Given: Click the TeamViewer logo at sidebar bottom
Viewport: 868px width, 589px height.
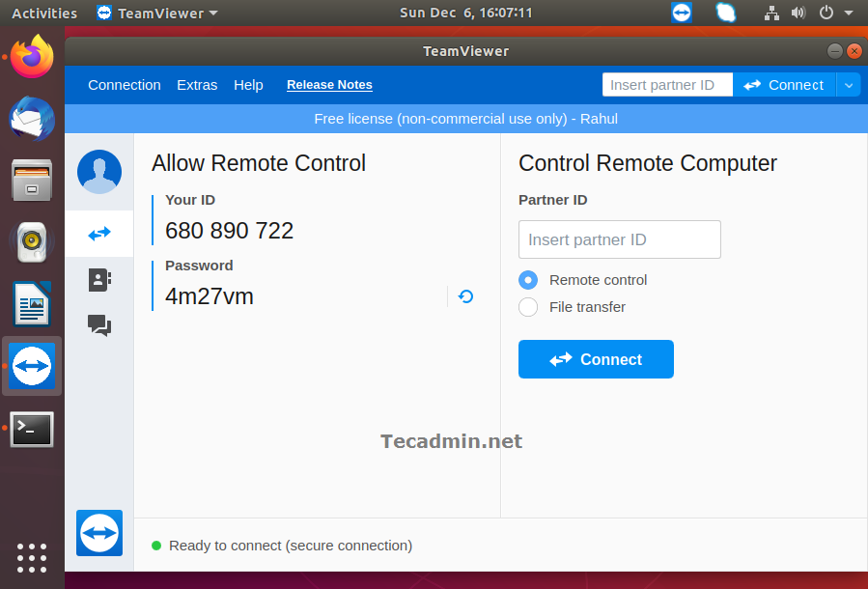Looking at the screenshot, I should click(x=99, y=533).
